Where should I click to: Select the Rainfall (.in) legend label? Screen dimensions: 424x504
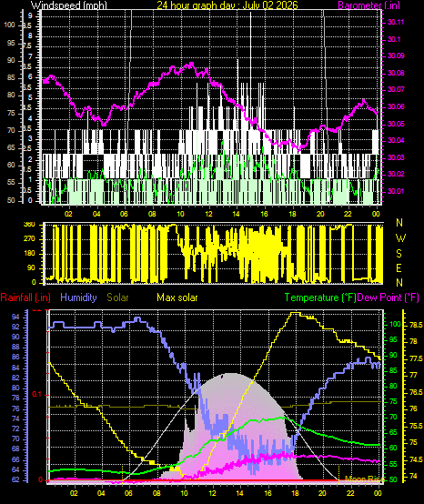25,297
